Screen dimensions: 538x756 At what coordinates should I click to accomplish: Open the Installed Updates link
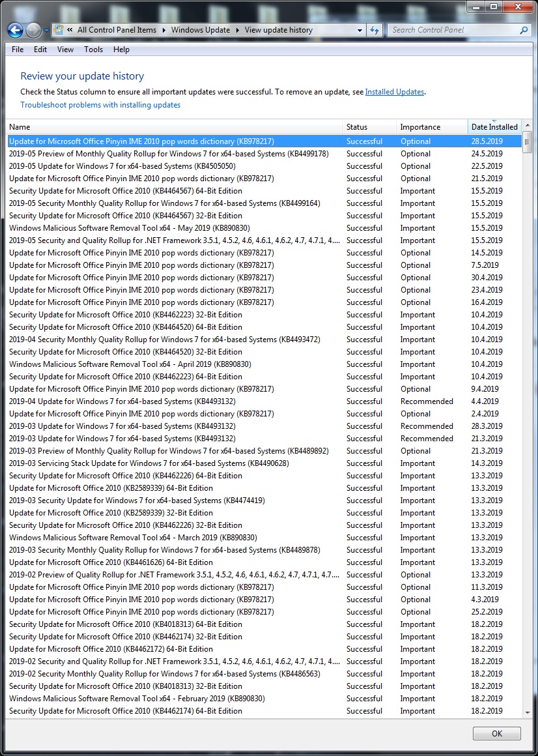click(x=395, y=92)
